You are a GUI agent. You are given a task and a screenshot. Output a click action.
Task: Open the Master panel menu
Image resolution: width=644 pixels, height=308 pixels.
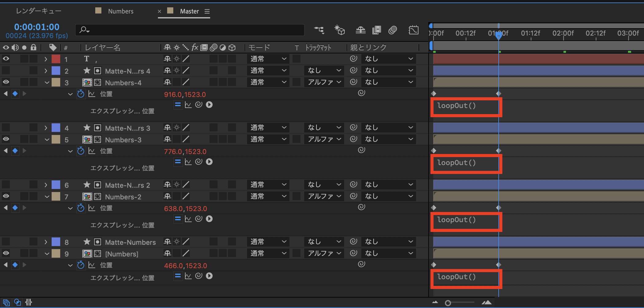click(207, 11)
